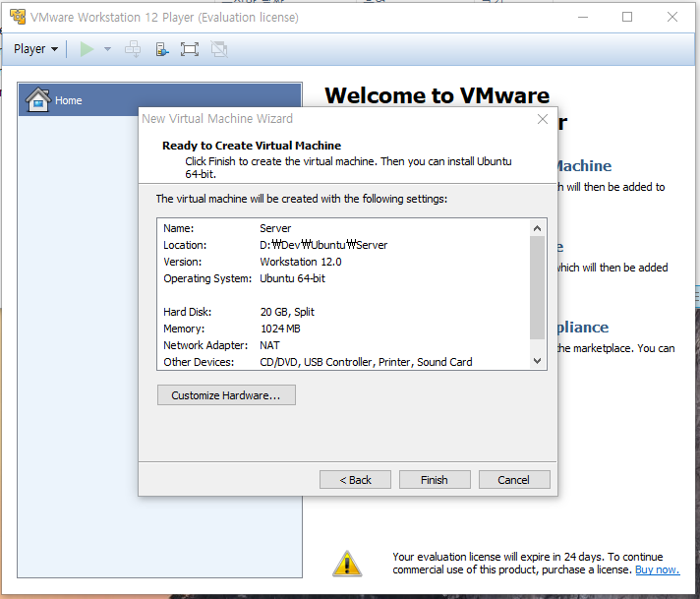The width and height of the screenshot is (700, 599).
Task: Click Ready to Create Virtual Machine heading
Action: pyautogui.click(x=252, y=146)
